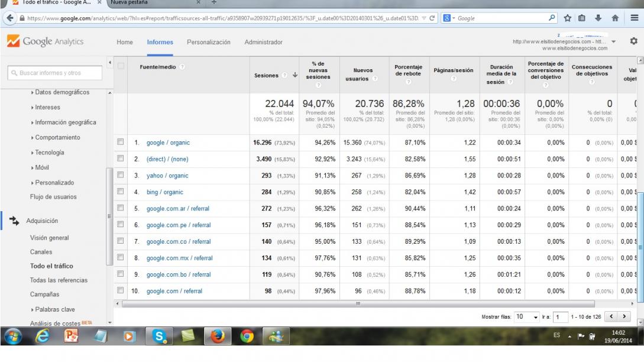Open the Windows Start button
Viewport: 644px width, 362px height.
(x=12, y=337)
